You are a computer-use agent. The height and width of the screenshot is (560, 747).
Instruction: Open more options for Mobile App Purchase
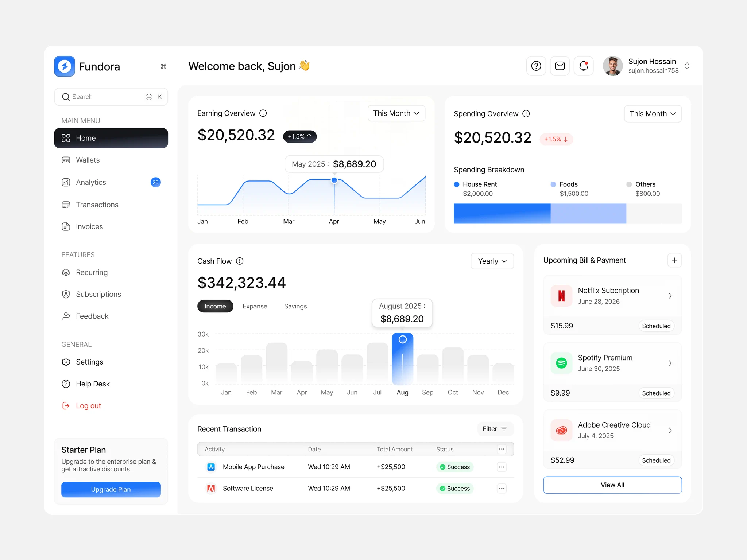coord(502,467)
